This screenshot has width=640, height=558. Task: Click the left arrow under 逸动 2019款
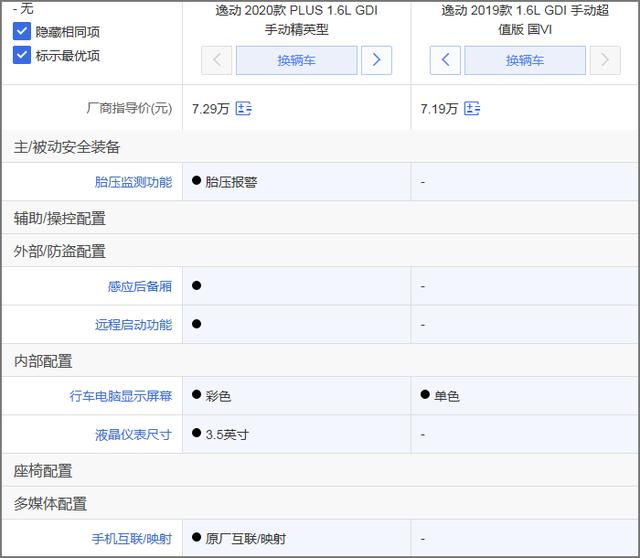point(445,60)
